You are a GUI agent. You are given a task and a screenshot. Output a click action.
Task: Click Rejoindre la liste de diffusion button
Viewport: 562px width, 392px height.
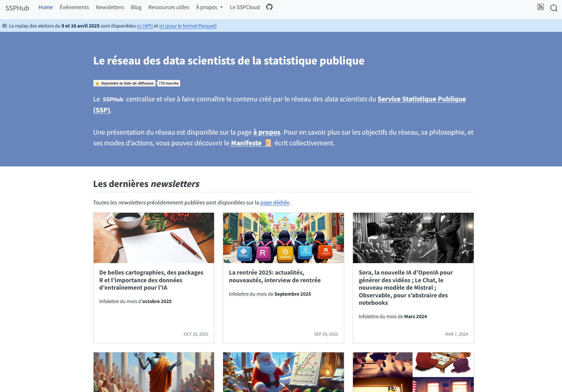point(124,83)
